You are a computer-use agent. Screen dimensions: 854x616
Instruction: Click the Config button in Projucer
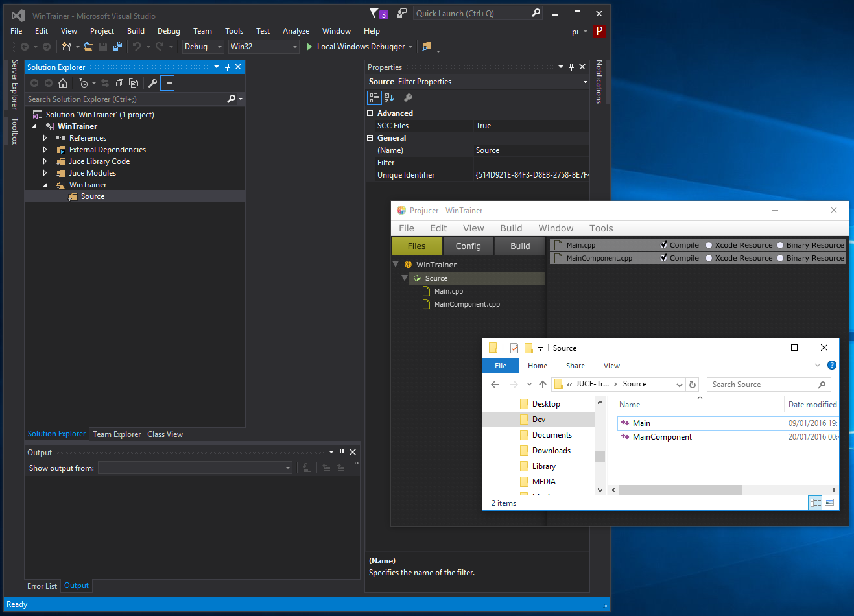pyautogui.click(x=468, y=246)
